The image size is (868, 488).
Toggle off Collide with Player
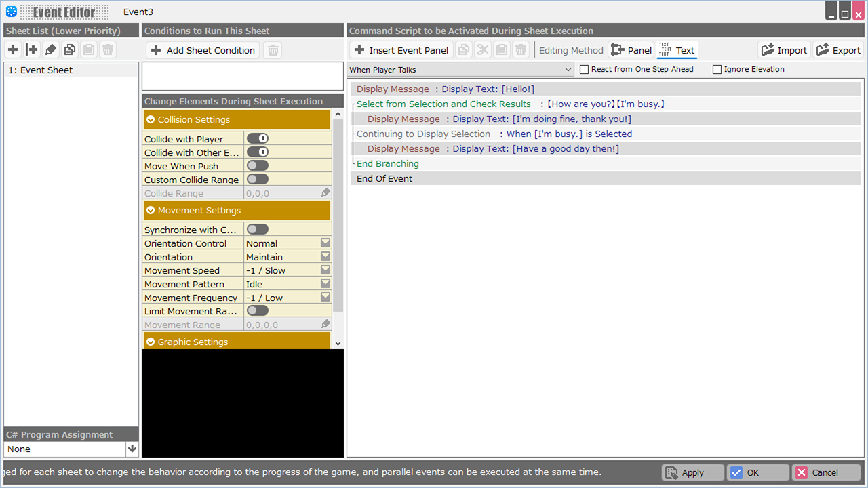pyautogui.click(x=258, y=139)
